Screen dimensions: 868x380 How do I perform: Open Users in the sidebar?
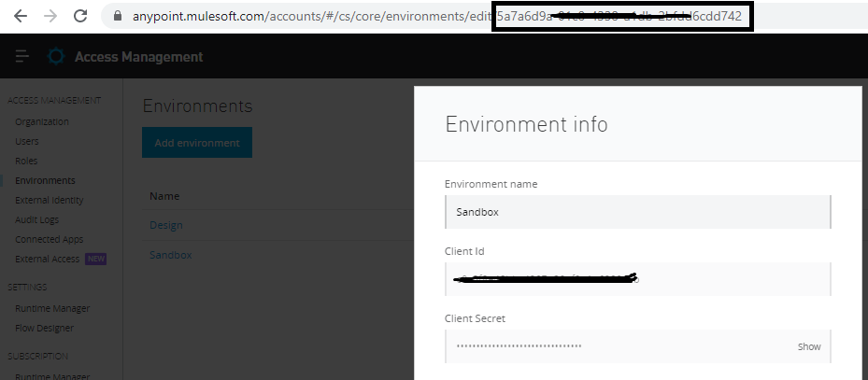pos(26,141)
